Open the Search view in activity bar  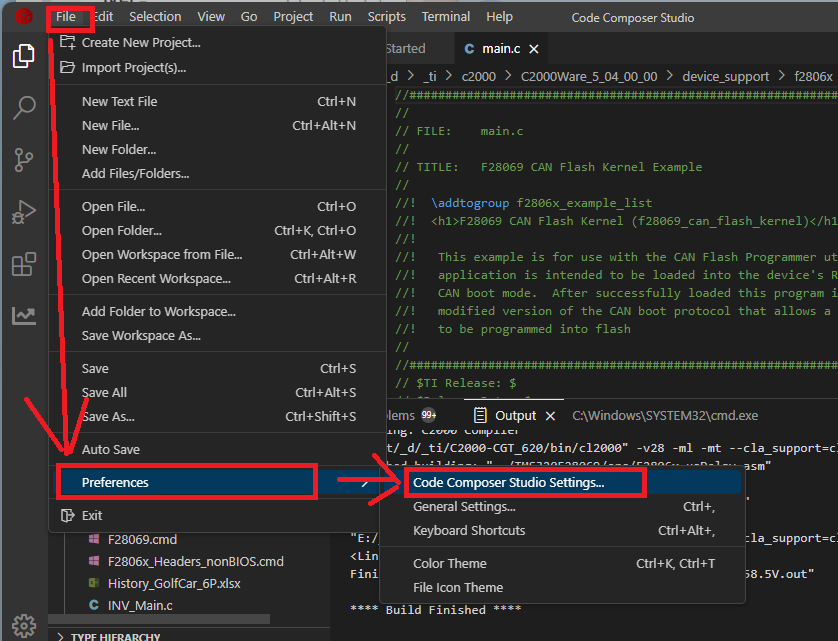(x=24, y=108)
